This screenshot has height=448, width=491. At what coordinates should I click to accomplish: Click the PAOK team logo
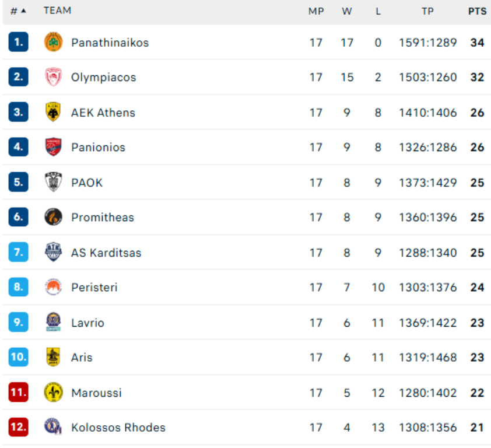pyautogui.click(x=53, y=182)
